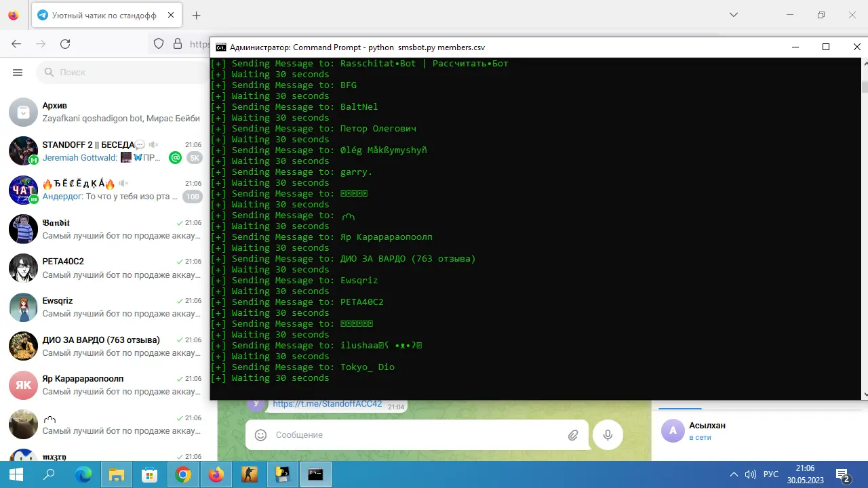Open the ЧАТ group avatar chat

point(23,190)
